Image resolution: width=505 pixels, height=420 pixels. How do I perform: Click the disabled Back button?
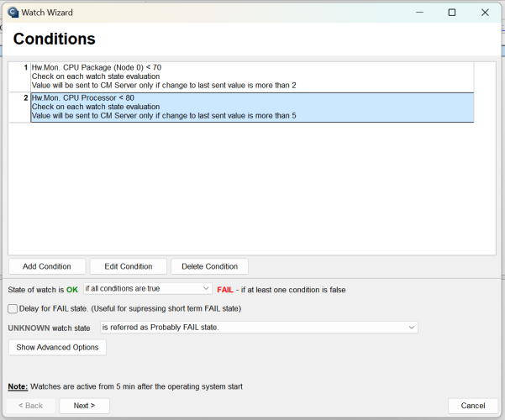pos(30,406)
